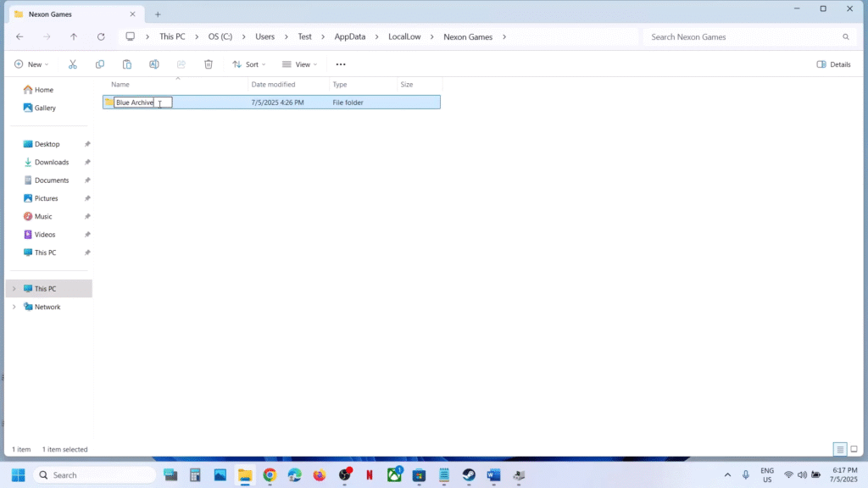Open Downloads quick access folder

(x=48, y=162)
